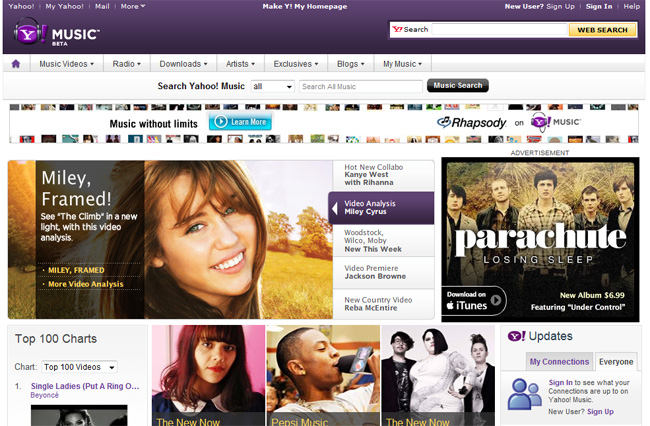This screenshot has width=650, height=426.
Task: Open the three-person band New Now thumbnail
Action: pyautogui.click(x=438, y=375)
